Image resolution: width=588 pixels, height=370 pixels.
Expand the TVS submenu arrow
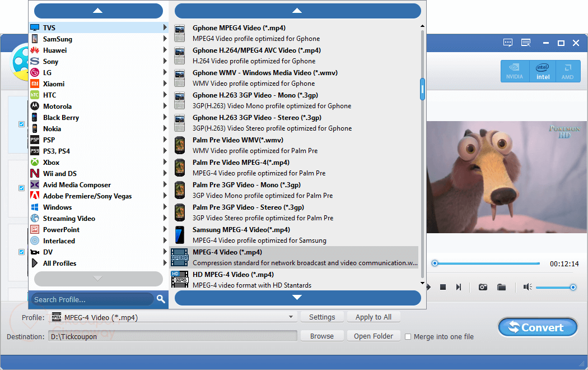(x=165, y=27)
